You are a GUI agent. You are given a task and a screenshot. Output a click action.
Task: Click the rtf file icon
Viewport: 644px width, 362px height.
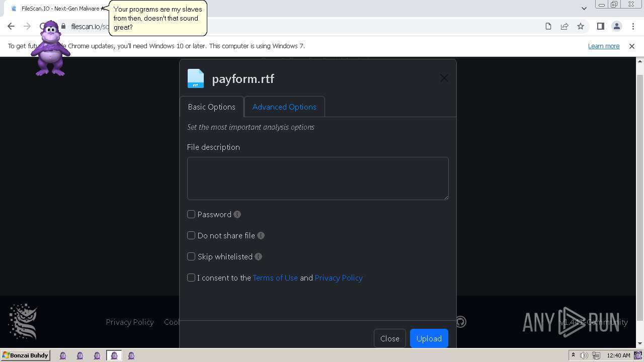(196, 78)
